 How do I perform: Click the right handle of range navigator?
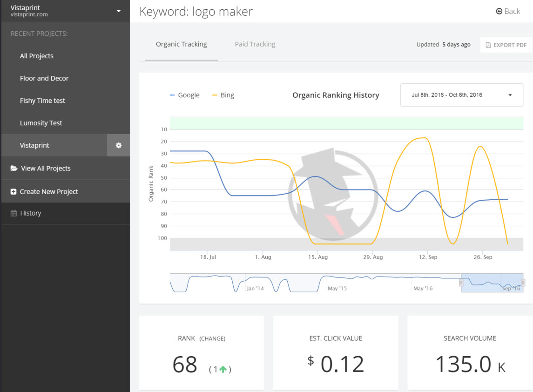pos(523,282)
